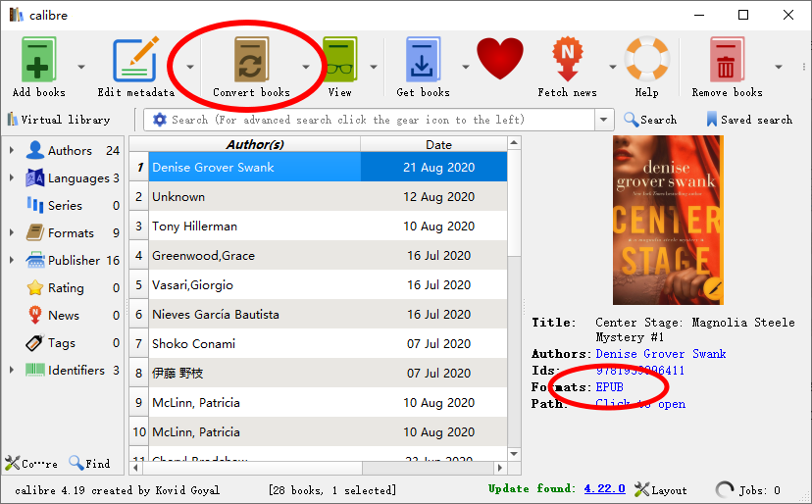Expand the Authors tree node

pos(12,150)
